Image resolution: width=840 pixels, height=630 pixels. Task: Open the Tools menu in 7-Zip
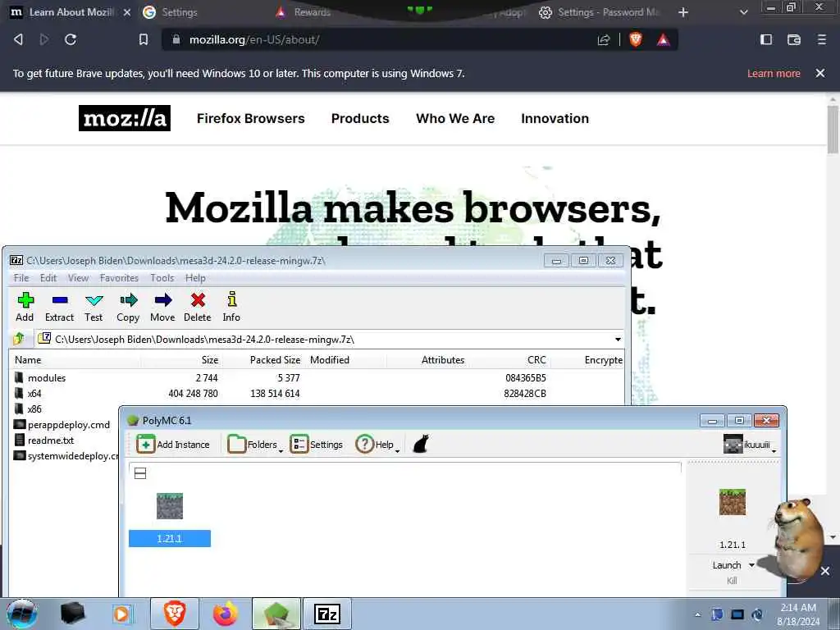pyautogui.click(x=162, y=277)
